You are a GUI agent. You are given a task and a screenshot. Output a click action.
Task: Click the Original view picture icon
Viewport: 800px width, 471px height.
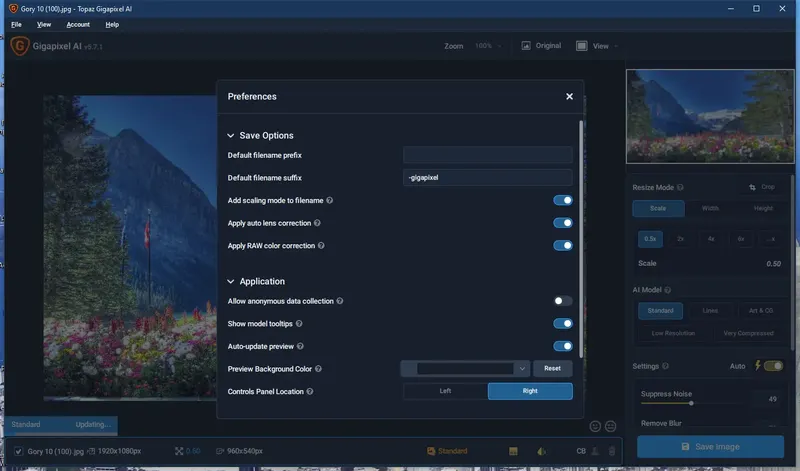coord(526,46)
